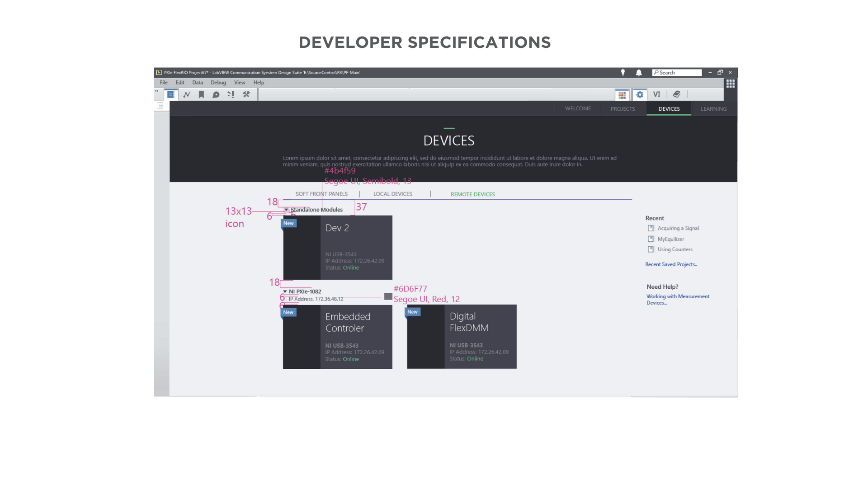Screen dimensions: 868x488
Task: Collapse the NI PXIe-1082 group
Action: point(285,291)
